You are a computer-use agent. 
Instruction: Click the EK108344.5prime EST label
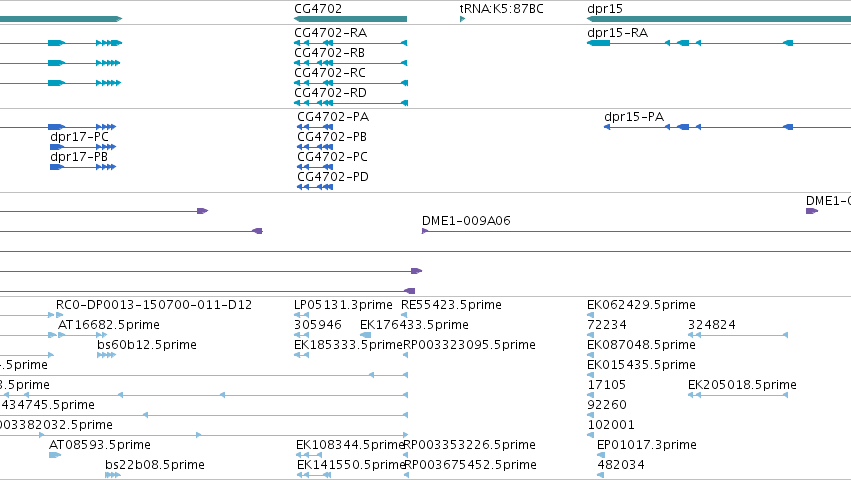350,445
